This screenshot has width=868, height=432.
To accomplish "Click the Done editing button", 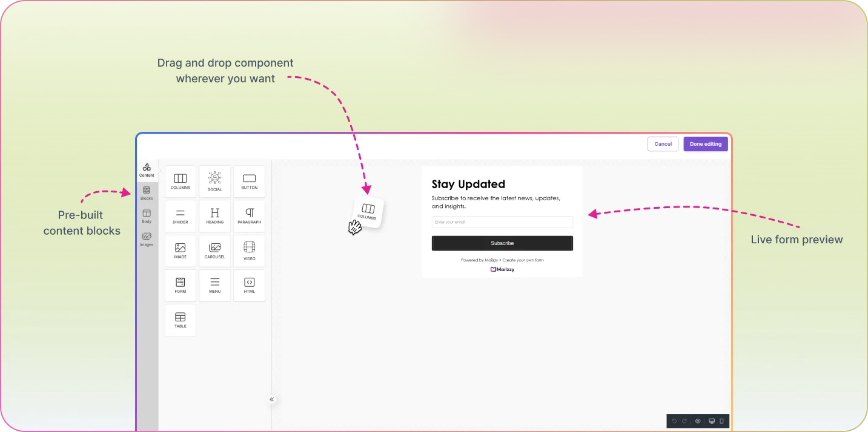I will tap(706, 144).
